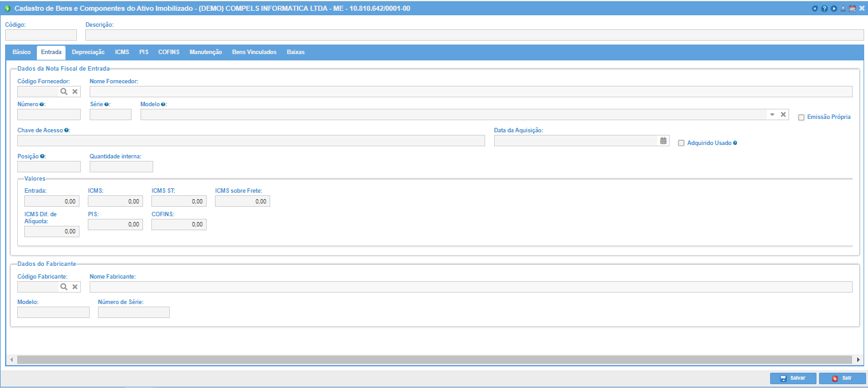The image size is (868, 388).
Task: Focus the Descrição input field
Action: click(474, 35)
